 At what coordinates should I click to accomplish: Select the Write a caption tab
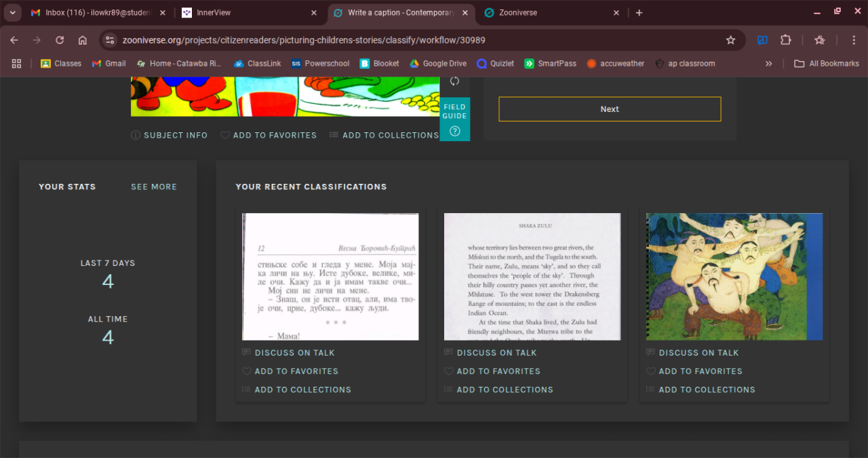click(x=401, y=13)
